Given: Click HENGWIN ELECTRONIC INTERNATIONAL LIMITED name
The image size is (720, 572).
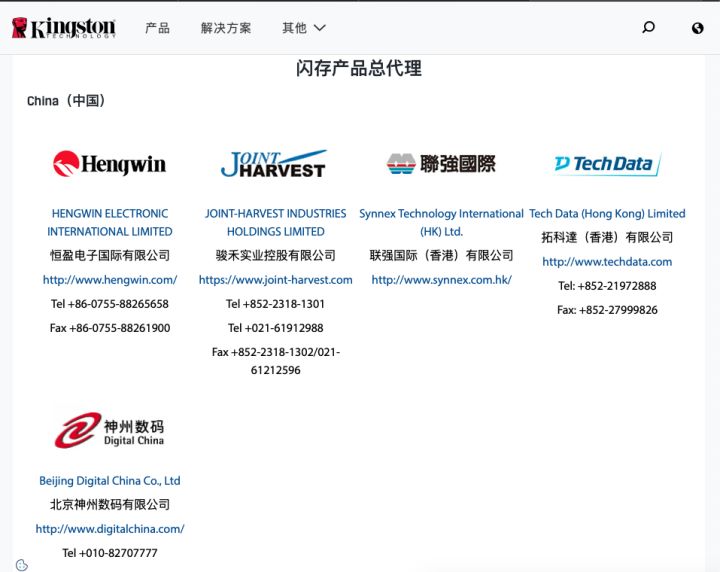Looking at the screenshot, I should coord(110,222).
